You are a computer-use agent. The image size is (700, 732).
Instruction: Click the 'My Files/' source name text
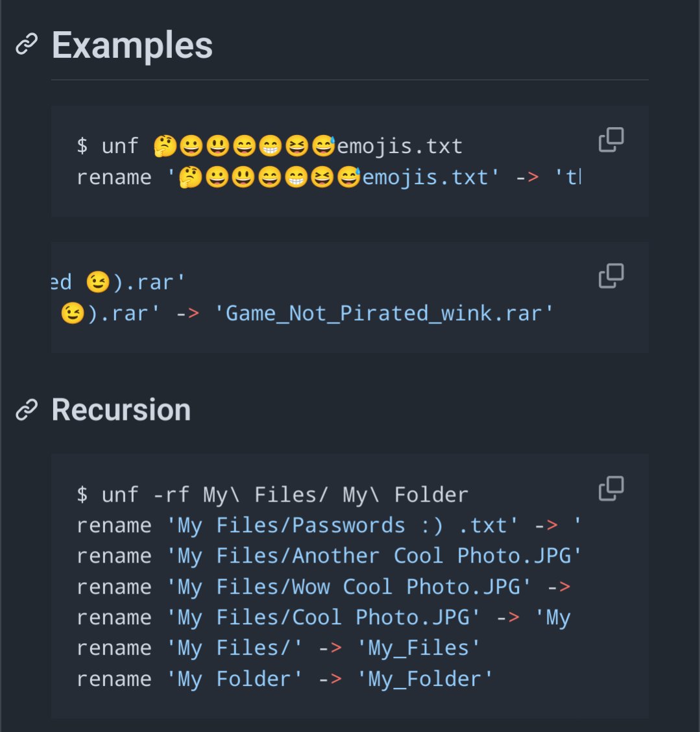pyautogui.click(x=235, y=648)
